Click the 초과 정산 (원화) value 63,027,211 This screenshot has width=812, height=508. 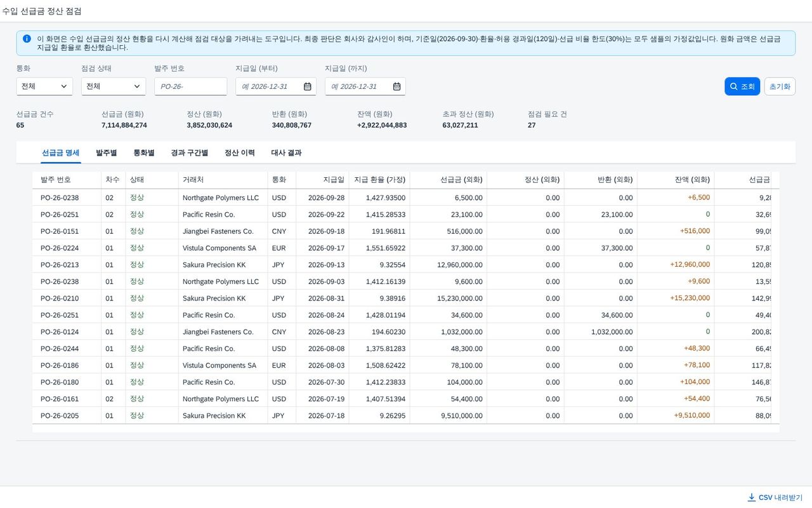pos(461,125)
